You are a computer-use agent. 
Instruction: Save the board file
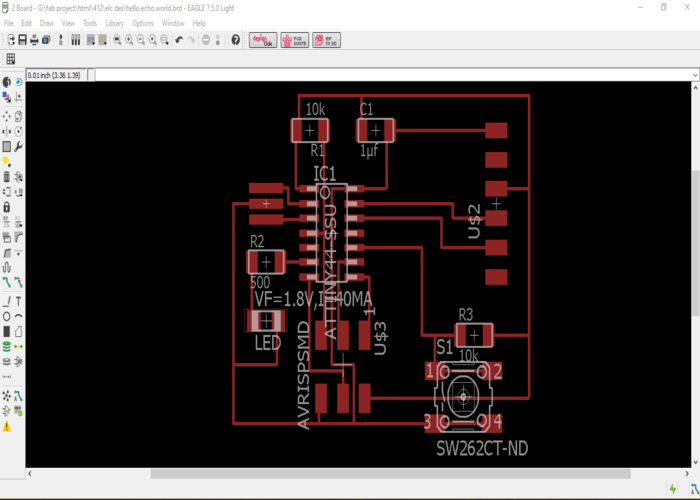(22, 40)
